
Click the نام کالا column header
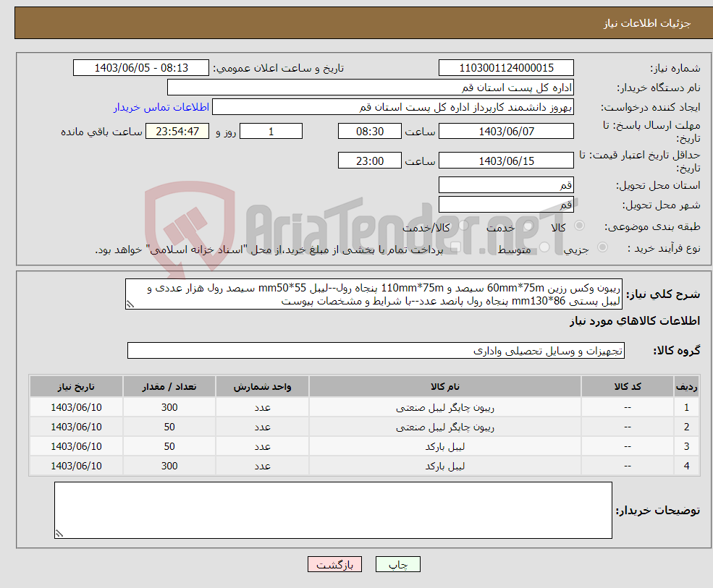pos(445,387)
